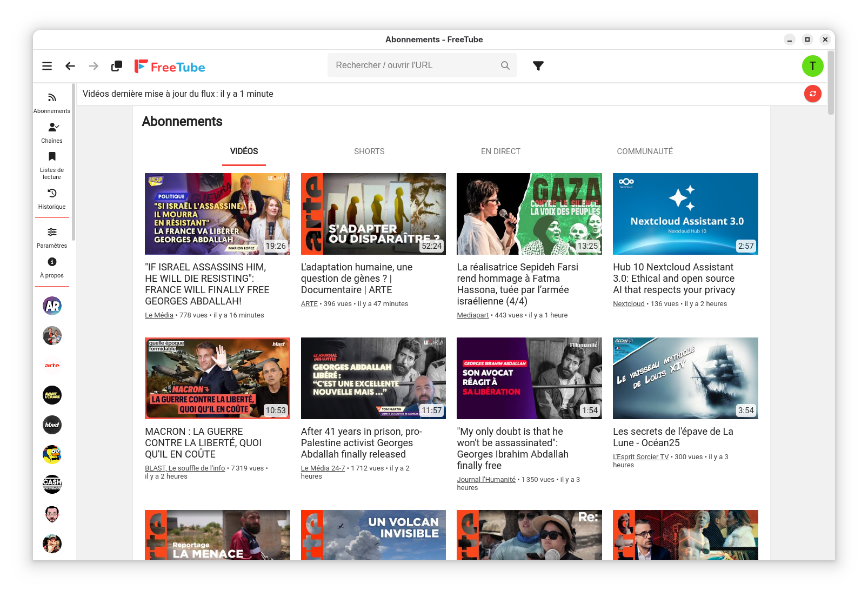This screenshot has height=596, width=868.
Task: Open Nextcloud channel link
Action: [629, 304]
